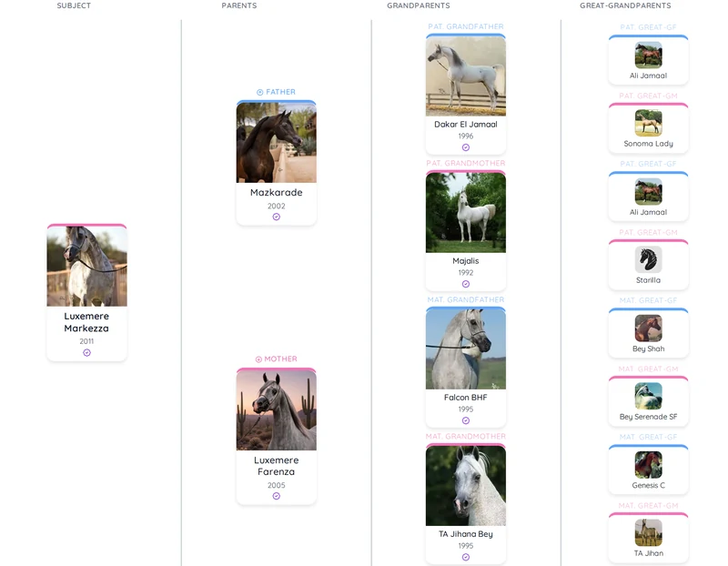
Task: Click the verified checkmark under Mazkarade
Action: click(x=277, y=217)
